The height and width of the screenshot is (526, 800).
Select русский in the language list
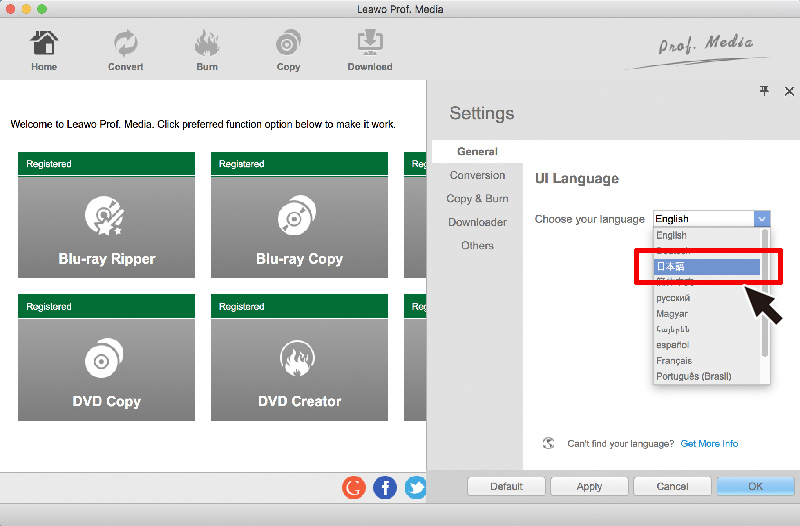pos(707,298)
